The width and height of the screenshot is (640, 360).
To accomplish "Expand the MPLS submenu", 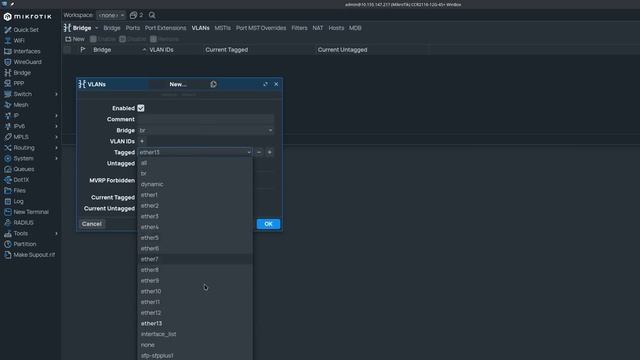I will [x=56, y=137].
